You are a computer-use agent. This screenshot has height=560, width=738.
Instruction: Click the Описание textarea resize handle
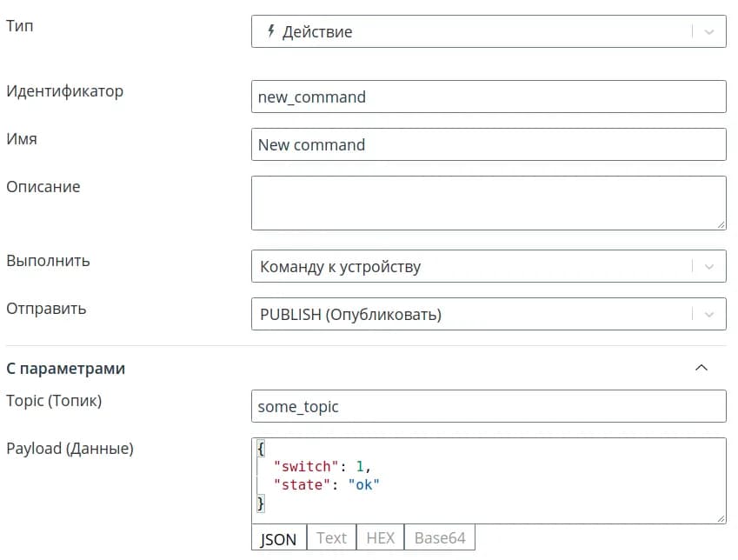point(721,224)
